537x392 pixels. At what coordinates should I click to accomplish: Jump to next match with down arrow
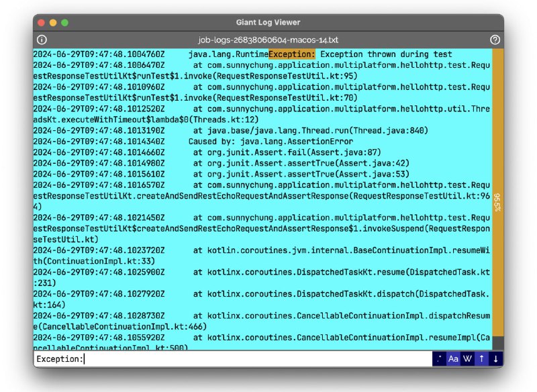point(495,359)
